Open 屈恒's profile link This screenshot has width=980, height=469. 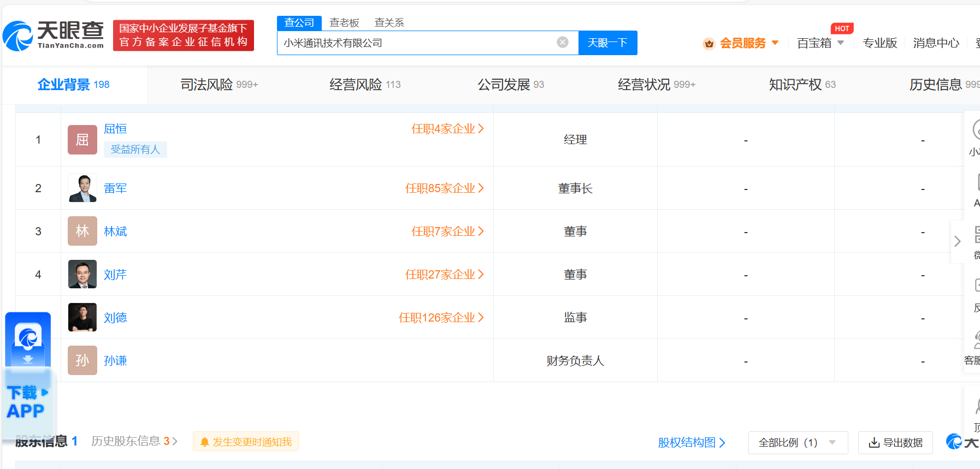pos(115,129)
